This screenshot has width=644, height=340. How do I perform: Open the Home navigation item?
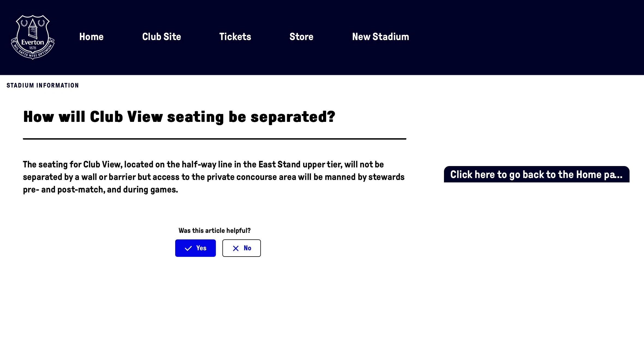[91, 37]
